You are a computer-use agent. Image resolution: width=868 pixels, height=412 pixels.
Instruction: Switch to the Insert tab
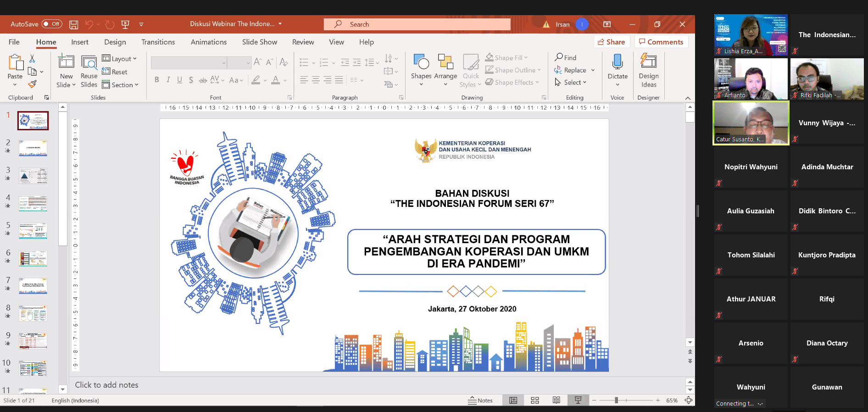pos(80,42)
